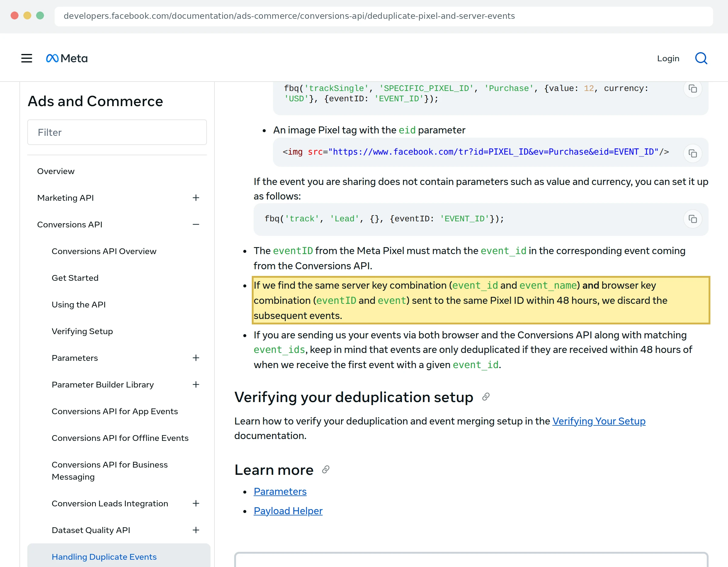Open Conversions API Overview page
Image resolution: width=728 pixels, height=567 pixels.
point(104,251)
